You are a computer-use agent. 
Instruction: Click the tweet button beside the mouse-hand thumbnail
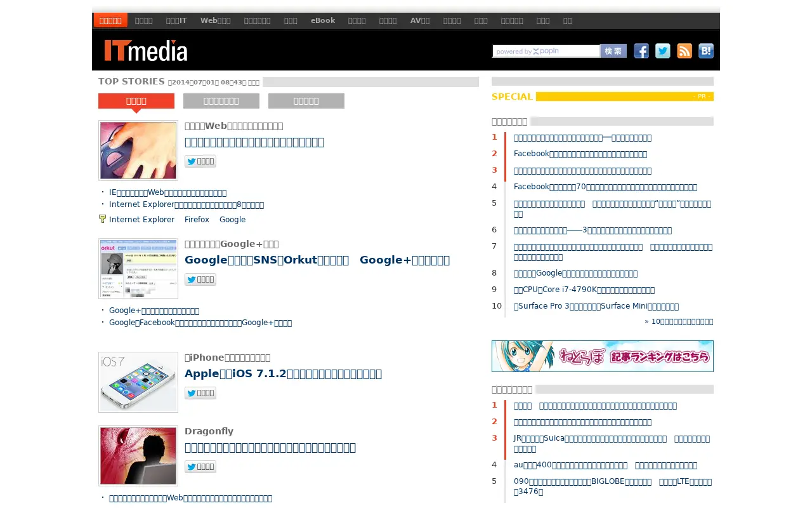pos(200,161)
